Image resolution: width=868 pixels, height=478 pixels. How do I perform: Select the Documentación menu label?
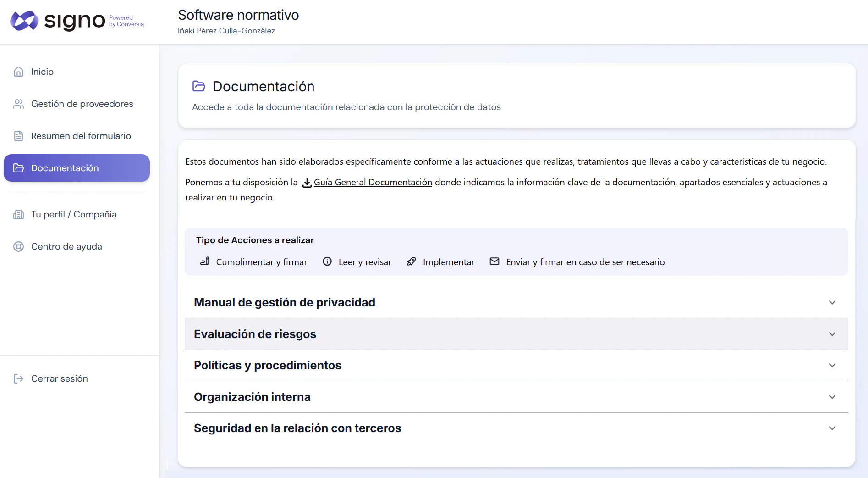(x=65, y=168)
